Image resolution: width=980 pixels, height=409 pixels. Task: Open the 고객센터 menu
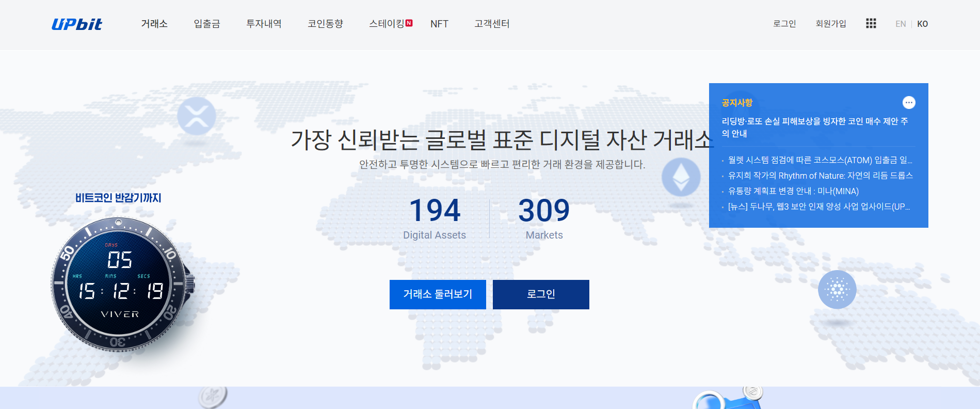click(x=492, y=24)
